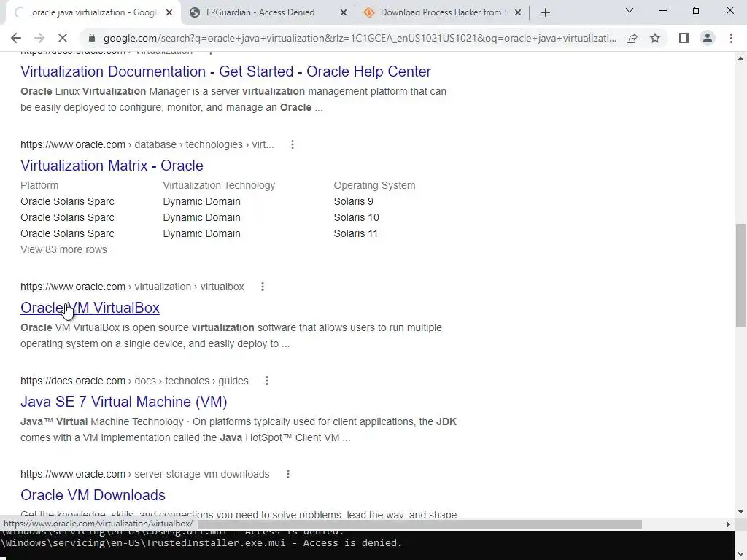Click the horizontal scrollbar right arrow
Screen dimensions: 747x560
click(729, 524)
